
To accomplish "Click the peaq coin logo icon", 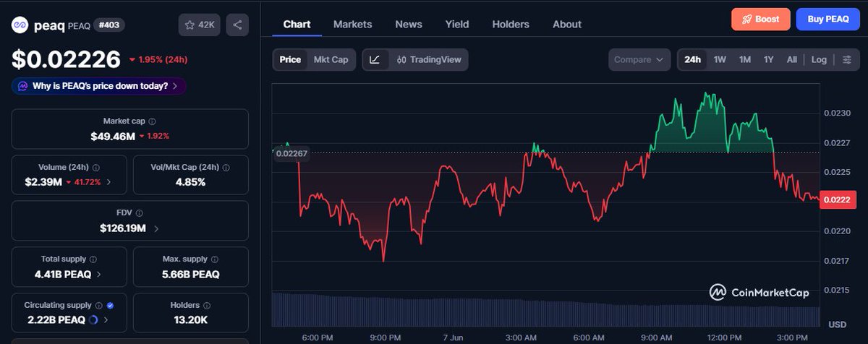I will (19, 25).
